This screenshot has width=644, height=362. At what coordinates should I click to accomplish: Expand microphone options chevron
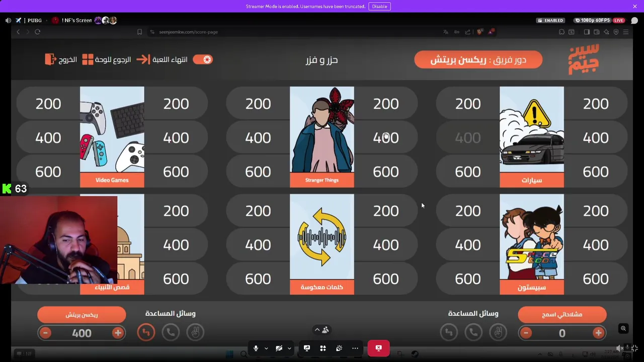pos(266,348)
